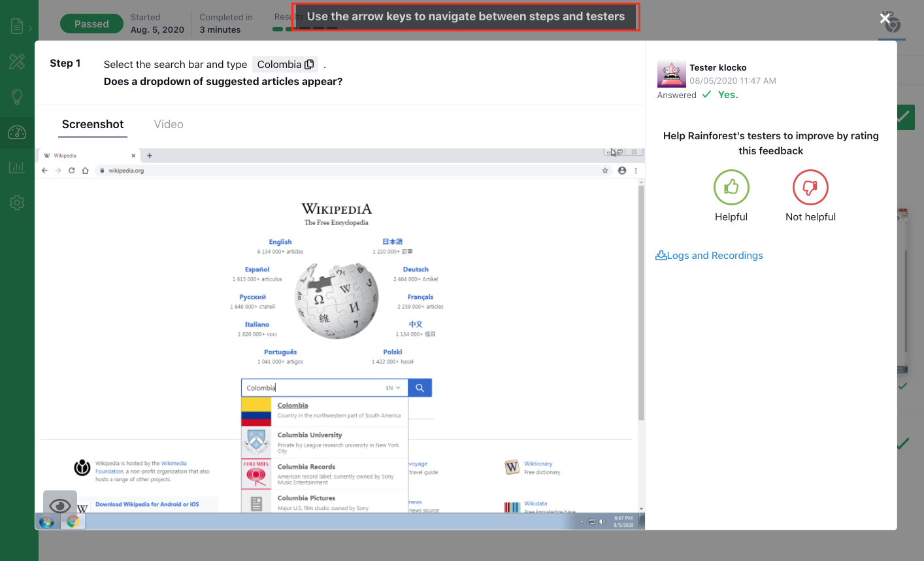Open Logs and Recordings link
The image size is (924, 561).
710,256
